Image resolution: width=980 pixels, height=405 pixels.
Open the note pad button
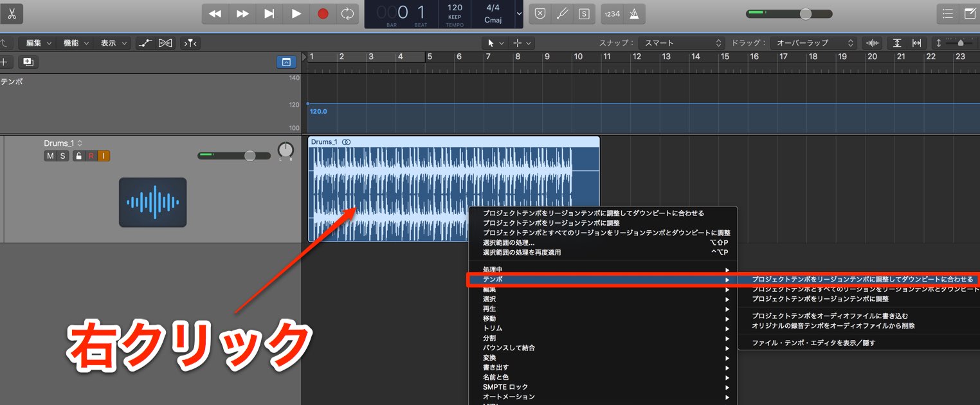click(x=969, y=14)
